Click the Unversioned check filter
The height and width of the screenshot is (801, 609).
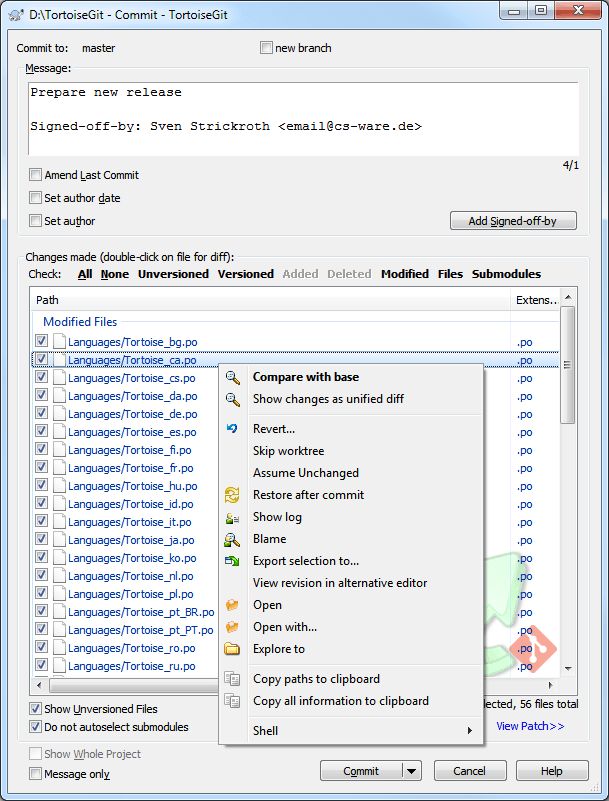[x=173, y=274]
